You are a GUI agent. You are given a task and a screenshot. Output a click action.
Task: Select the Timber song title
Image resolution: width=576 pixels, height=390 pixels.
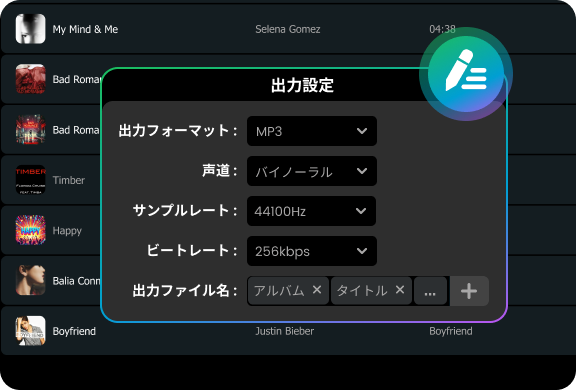click(69, 180)
